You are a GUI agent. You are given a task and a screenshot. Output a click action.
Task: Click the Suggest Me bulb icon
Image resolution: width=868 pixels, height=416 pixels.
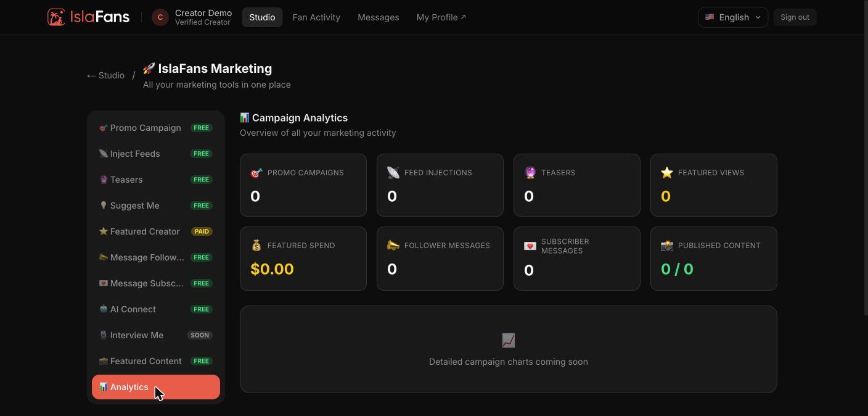(x=104, y=206)
